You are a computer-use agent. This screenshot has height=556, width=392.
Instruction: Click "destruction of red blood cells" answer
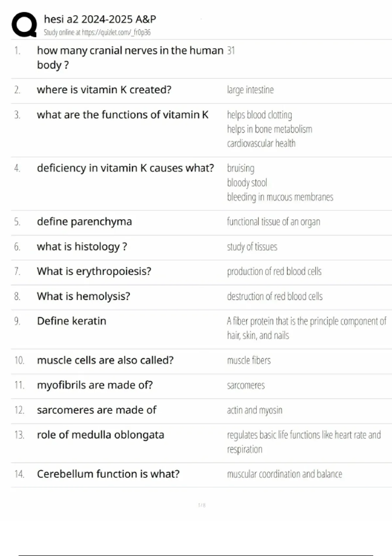275,296
